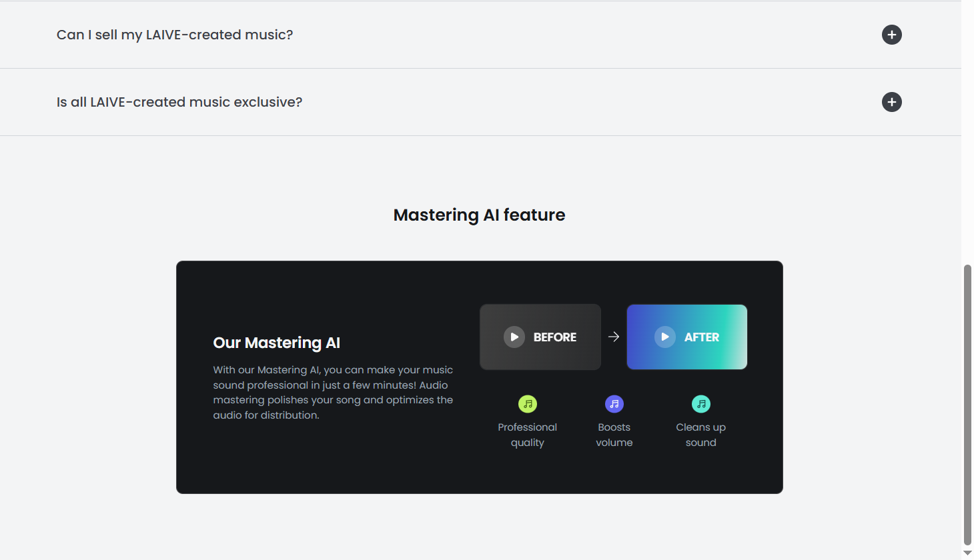Click the green Professional quality music icon
Image resolution: width=974 pixels, height=560 pixels.
[x=528, y=404]
